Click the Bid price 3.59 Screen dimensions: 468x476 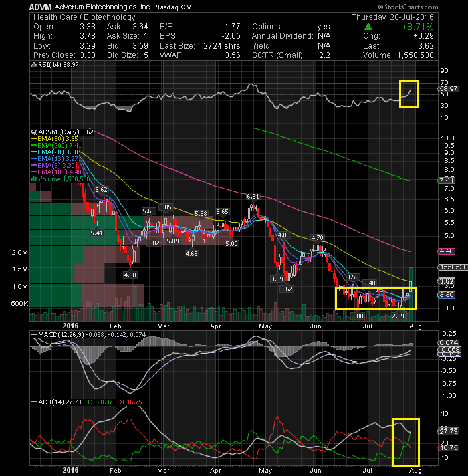tap(140, 46)
